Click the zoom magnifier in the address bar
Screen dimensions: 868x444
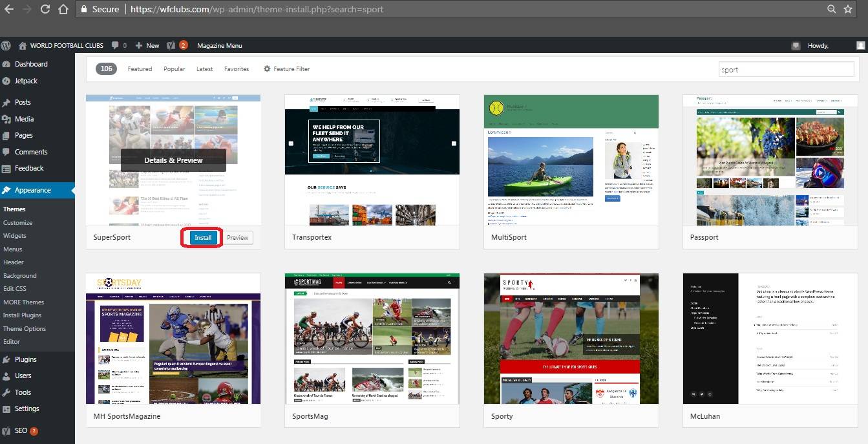tap(832, 9)
